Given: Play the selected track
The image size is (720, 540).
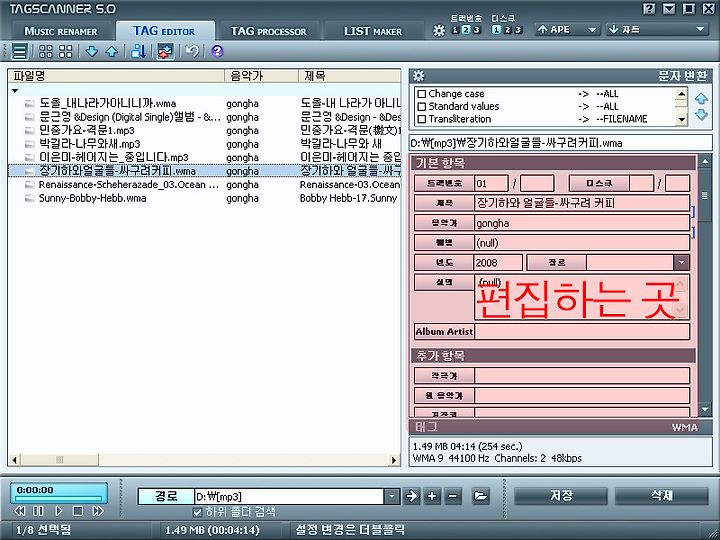Looking at the screenshot, I should tap(58, 511).
